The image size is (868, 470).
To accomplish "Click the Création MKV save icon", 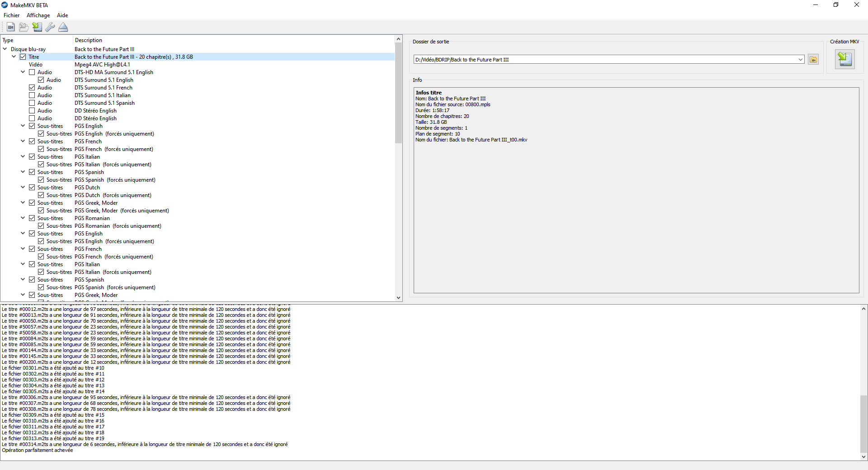I will (844, 59).
